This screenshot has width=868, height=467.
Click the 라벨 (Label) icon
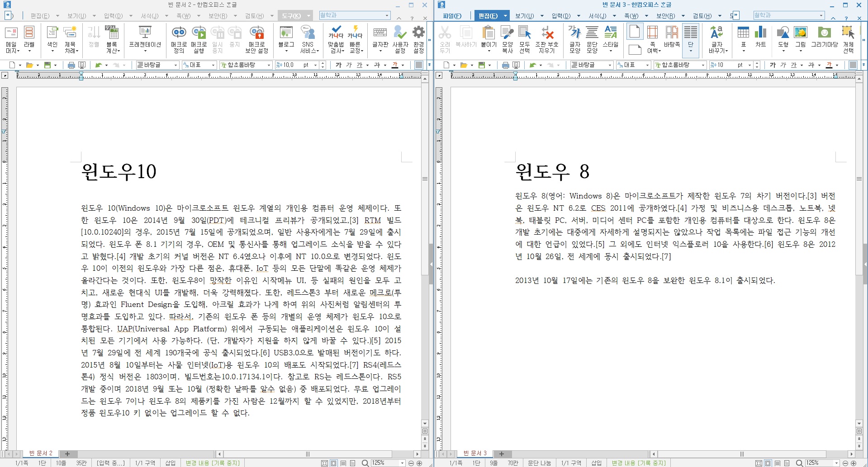pos(29,39)
